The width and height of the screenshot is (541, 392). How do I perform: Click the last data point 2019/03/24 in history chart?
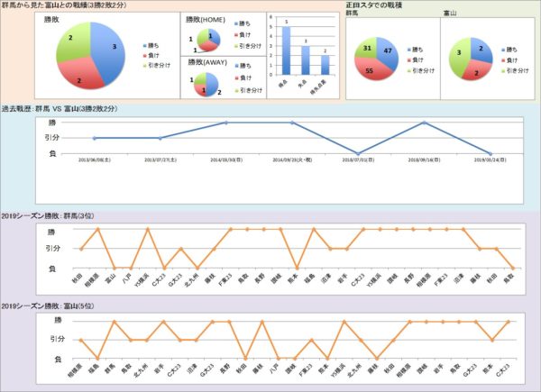[x=489, y=153]
